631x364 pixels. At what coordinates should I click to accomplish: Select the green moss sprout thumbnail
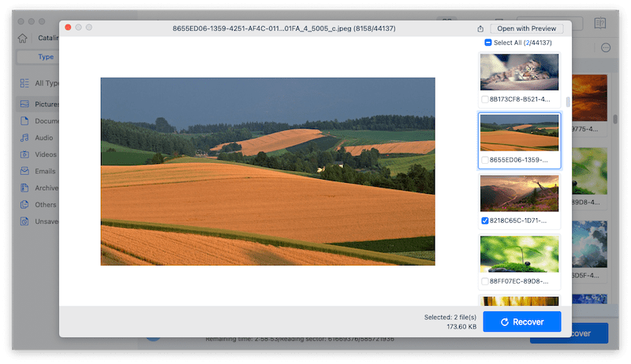519,254
